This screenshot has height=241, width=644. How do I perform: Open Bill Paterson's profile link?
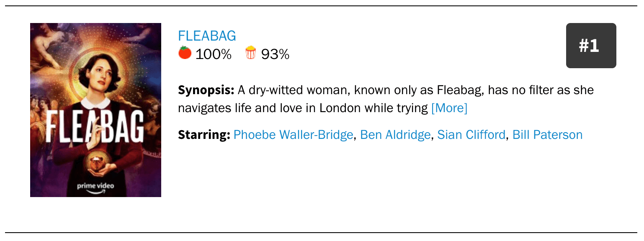pyautogui.click(x=547, y=135)
